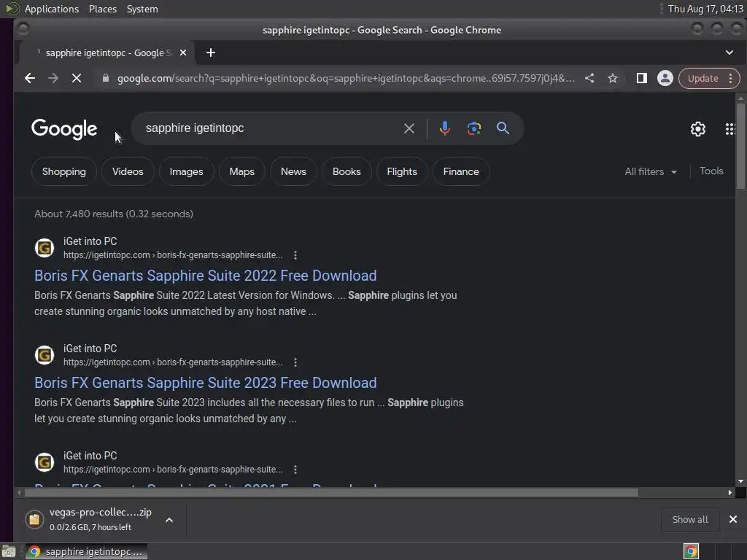Click the horizontal scrollbar thumb
Image resolution: width=747 pixels, height=560 pixels.
[x=331, y=492]
